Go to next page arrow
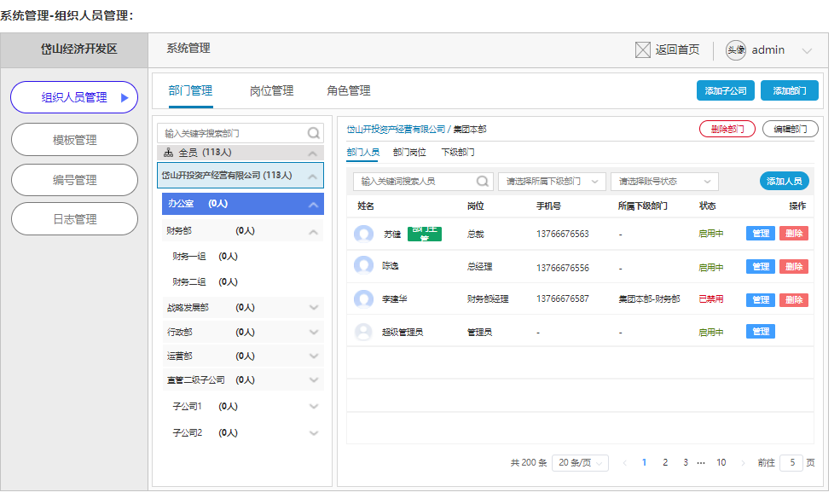Image resolution: width=840 pixels, height=504 pixels. 743,463
